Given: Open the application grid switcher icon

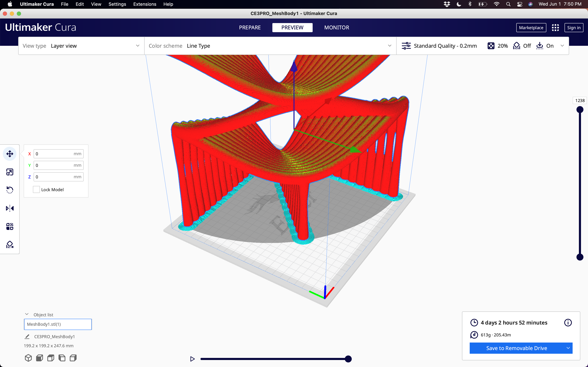Looking at the screenshot, I should pos(555,28).
